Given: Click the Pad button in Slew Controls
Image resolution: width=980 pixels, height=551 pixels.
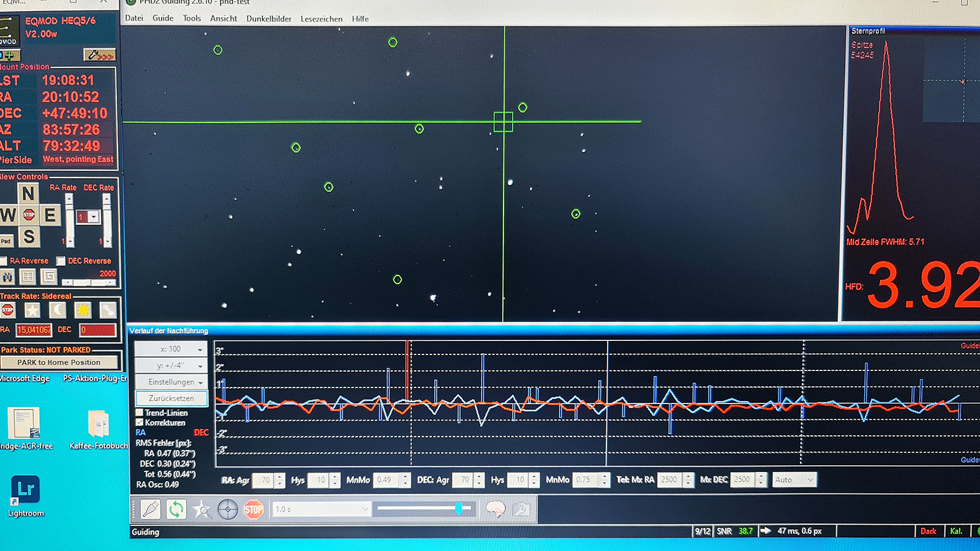Looking at the screenshot, I should tap(6, 241).
